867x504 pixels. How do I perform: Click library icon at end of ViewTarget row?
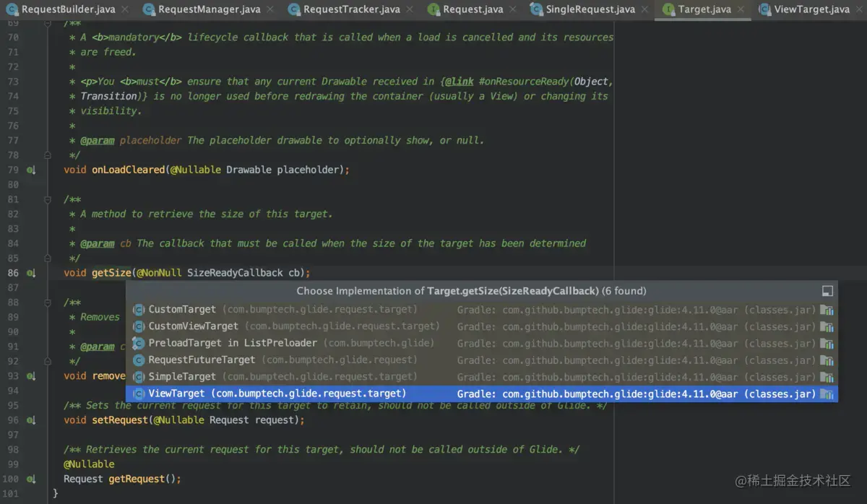coord(827,394)
